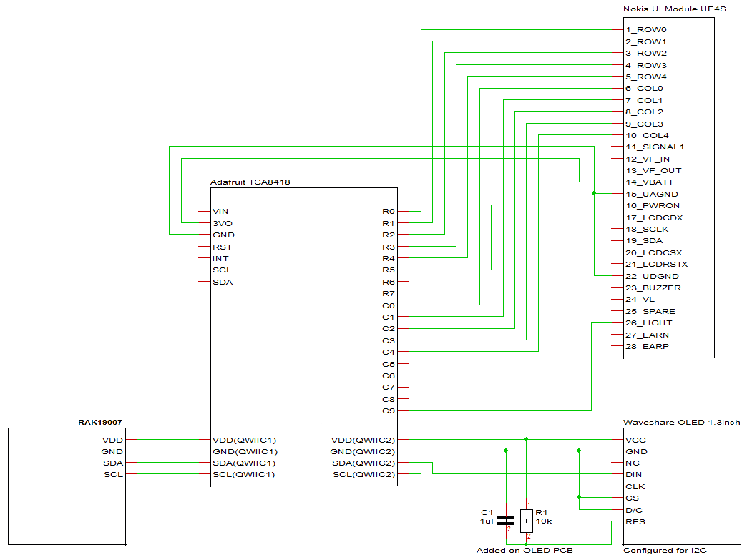
Task: Click the Nokia UI Module UE4S title
Action: (x=674, y=9)
